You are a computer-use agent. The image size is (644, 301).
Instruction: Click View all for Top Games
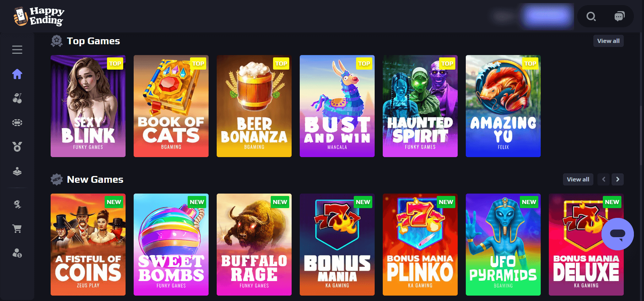(x=609, y=41)
